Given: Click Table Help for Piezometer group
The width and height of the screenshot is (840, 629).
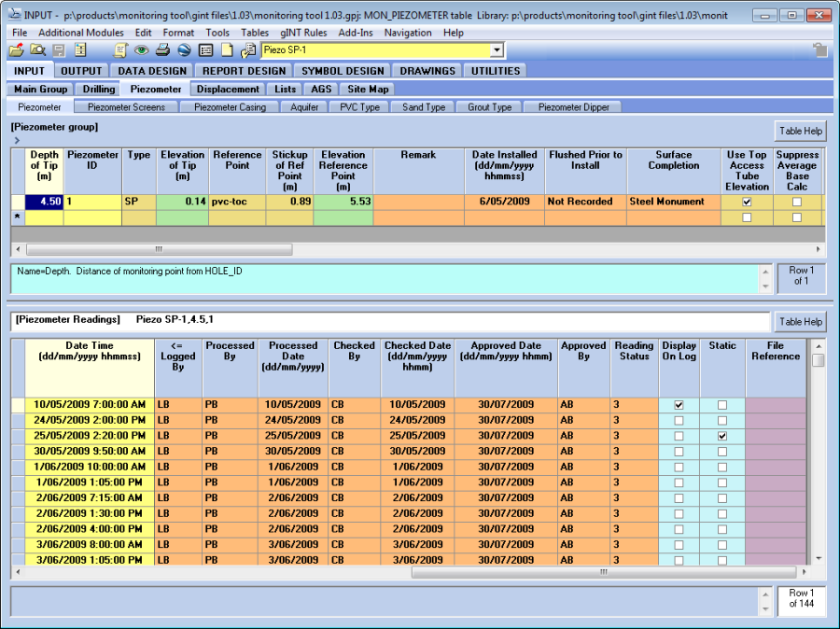Looking at the screenshot, I should (800, 131).
